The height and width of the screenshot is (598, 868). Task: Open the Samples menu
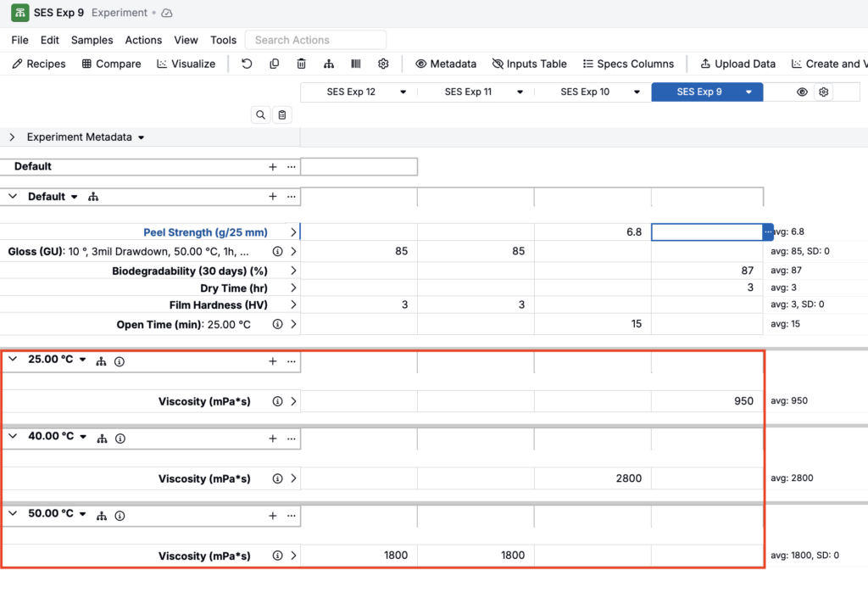tap(92, 40)
